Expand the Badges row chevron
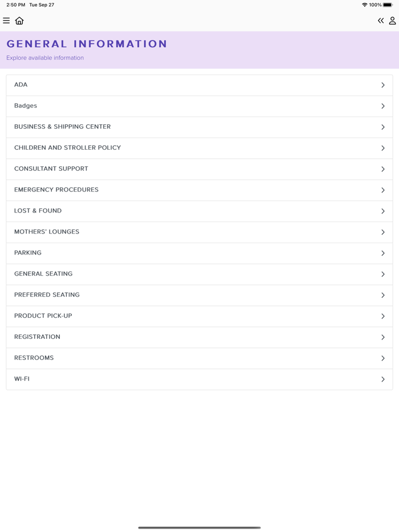This screenshot has width=399, height=532. [x=383, y=107]
